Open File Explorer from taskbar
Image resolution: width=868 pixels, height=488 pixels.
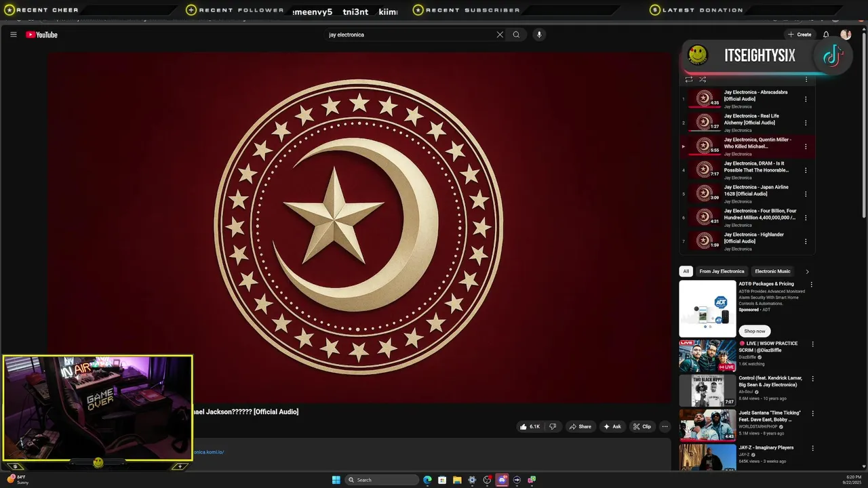(457, 480)
